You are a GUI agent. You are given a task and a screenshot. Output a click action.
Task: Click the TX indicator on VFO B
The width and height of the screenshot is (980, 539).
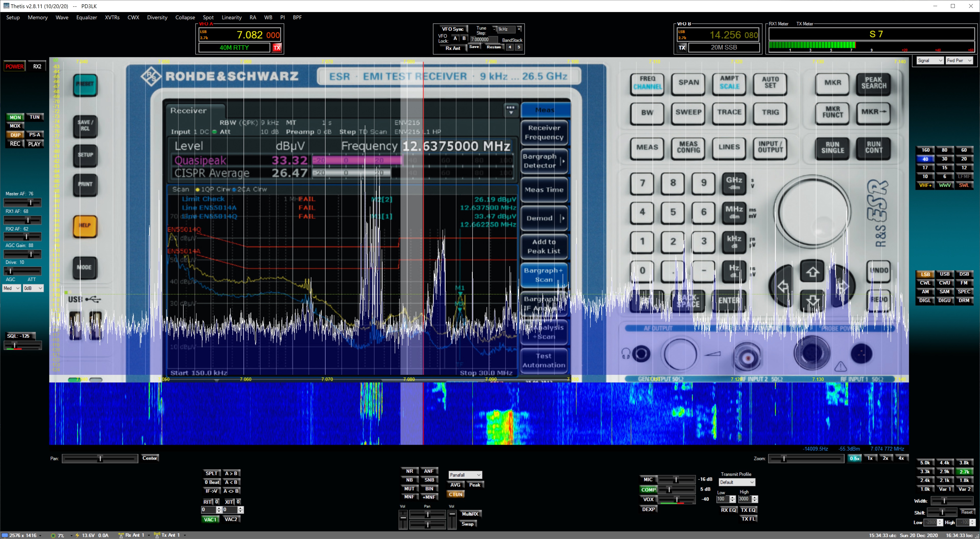[682, 47]
